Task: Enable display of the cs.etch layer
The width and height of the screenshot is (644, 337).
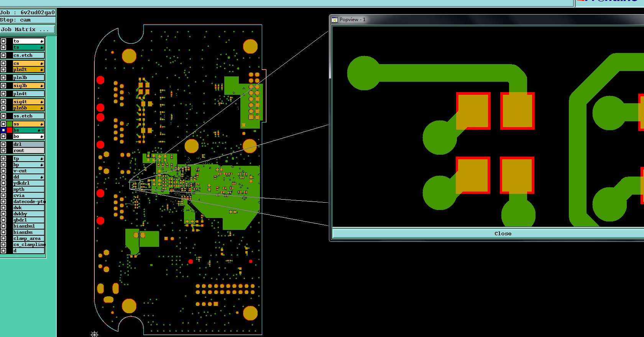Action: coord(3,55)
